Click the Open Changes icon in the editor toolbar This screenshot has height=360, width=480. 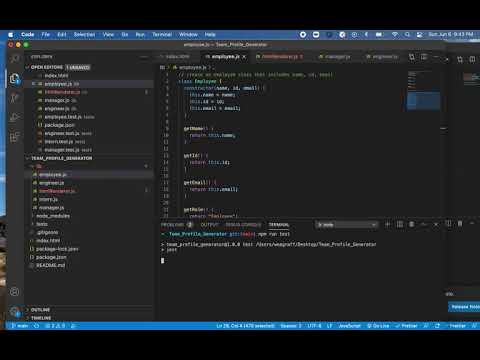(x=412, y=57)
